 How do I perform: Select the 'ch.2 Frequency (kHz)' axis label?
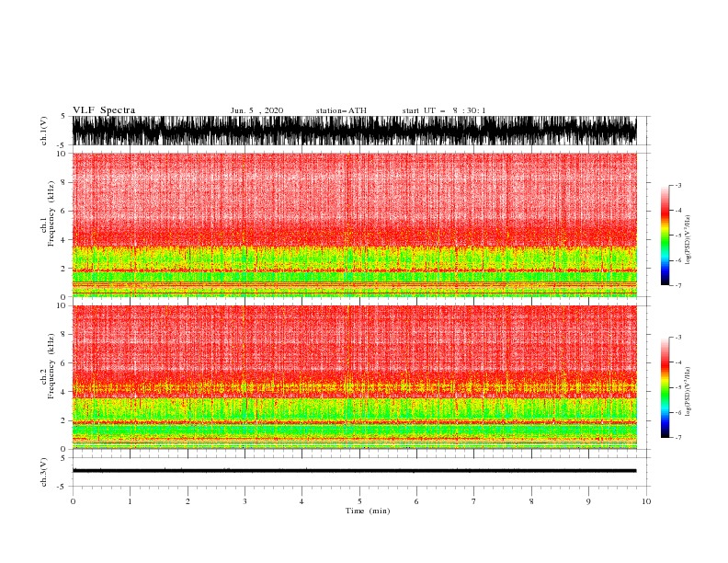tap(48, 366)
